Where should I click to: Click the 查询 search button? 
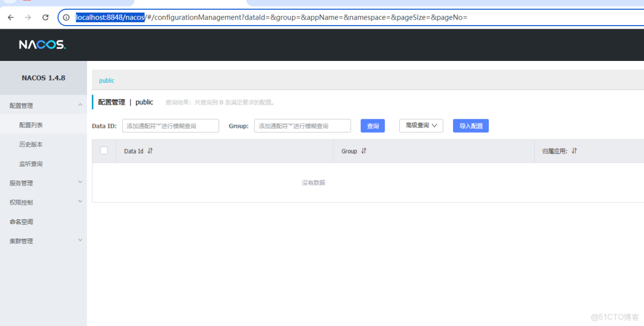click(x=373, y=126)
